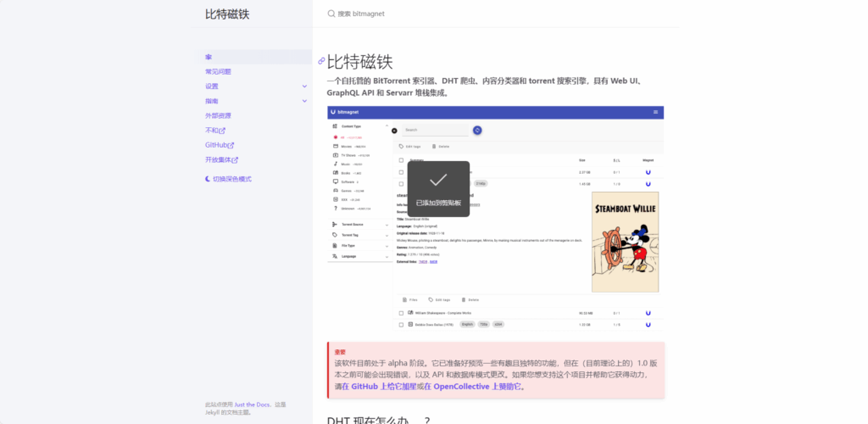
Task: Tick the checkbox in the 2.37 GB row
Action: 401,172
